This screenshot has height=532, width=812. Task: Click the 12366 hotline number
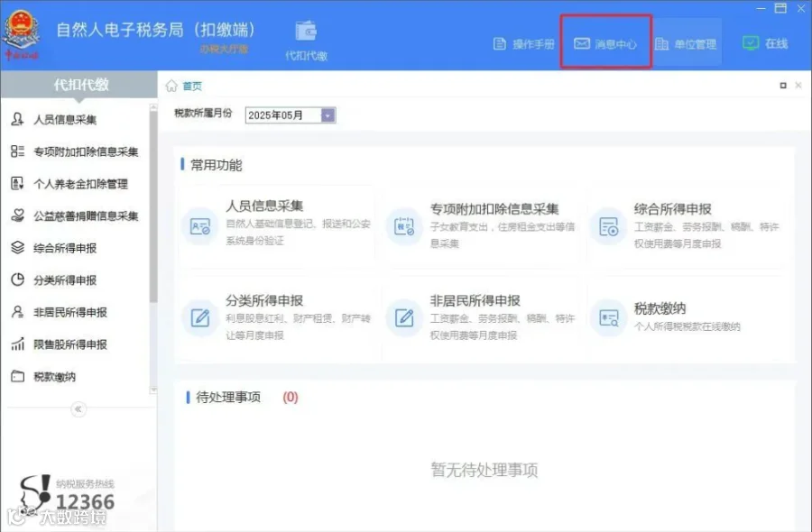click(85, 501)
